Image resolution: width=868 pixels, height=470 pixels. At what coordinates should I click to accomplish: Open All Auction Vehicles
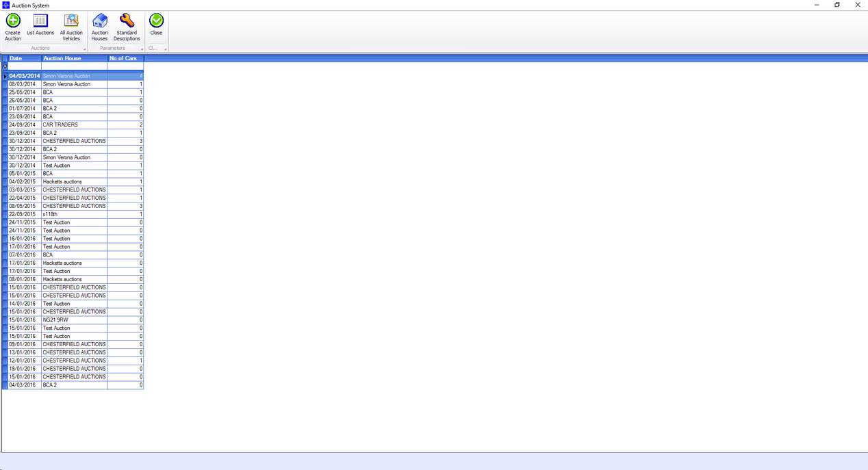[x=71, y=27]
